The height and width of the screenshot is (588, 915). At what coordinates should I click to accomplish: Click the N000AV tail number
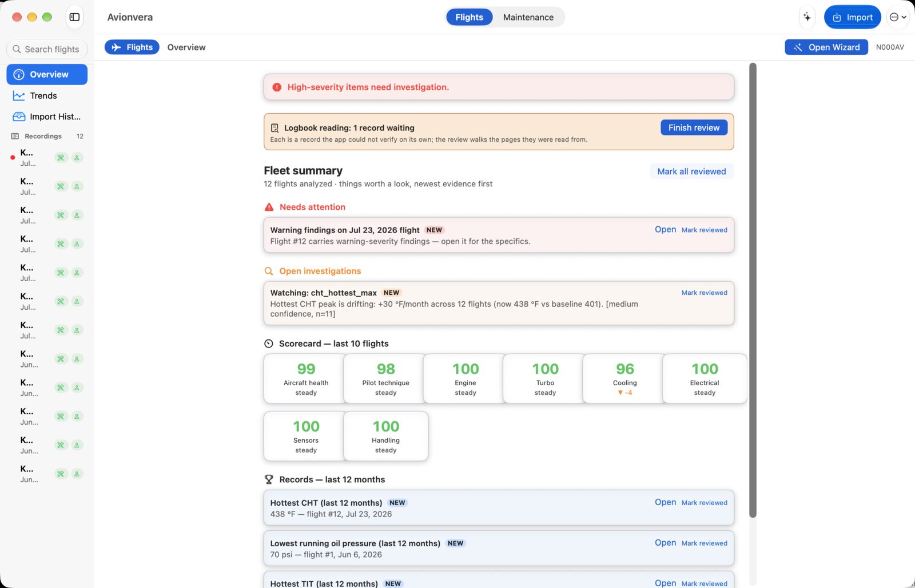coord(890,47)
